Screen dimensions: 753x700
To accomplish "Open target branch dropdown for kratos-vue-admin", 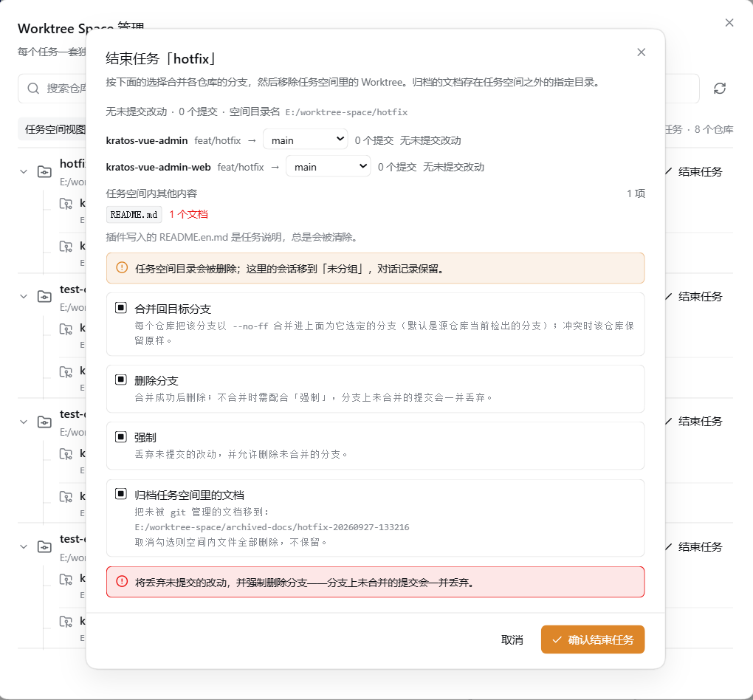I will [x=306, y=140].
